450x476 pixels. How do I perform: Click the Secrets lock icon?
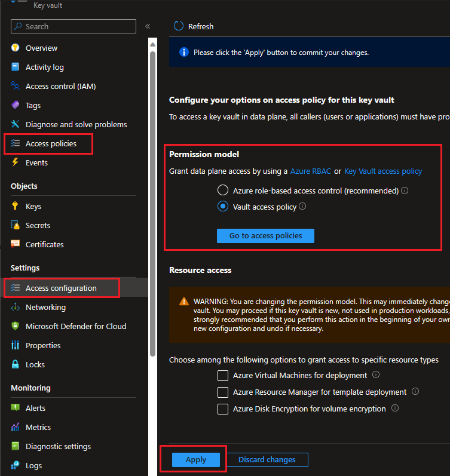15,225
